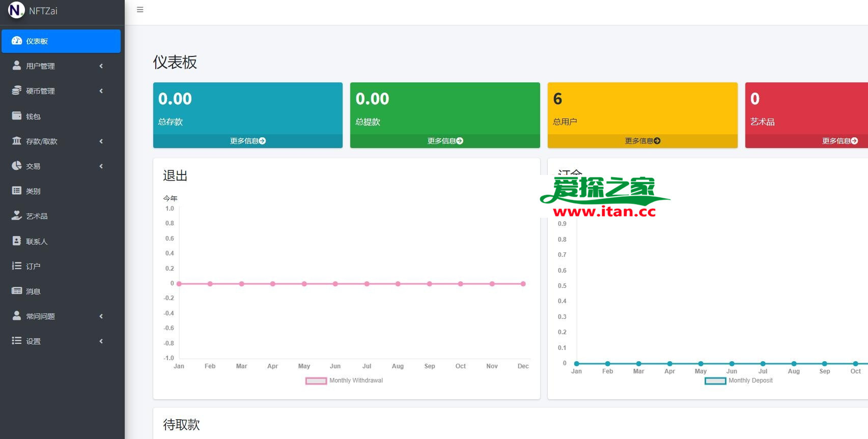Screen dimensions: 868x439
Task: Click the user icon beside 用户管理
Action: pyautogui.click(x=17, y=66)
